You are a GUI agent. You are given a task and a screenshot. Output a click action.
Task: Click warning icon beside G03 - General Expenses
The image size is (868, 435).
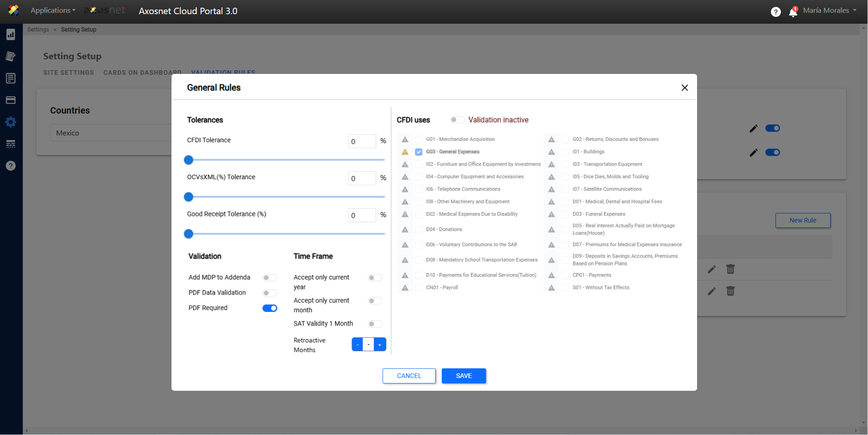405,152
